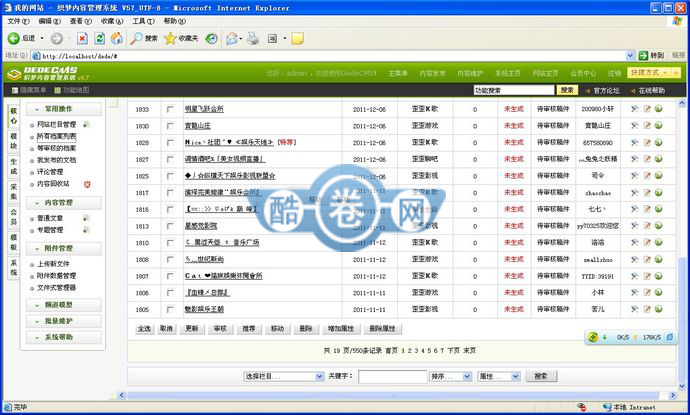This screenshot has height=415, width=690.
Task: Switch to the 生成 vertical sidebar tab
Action: [14, 167]
